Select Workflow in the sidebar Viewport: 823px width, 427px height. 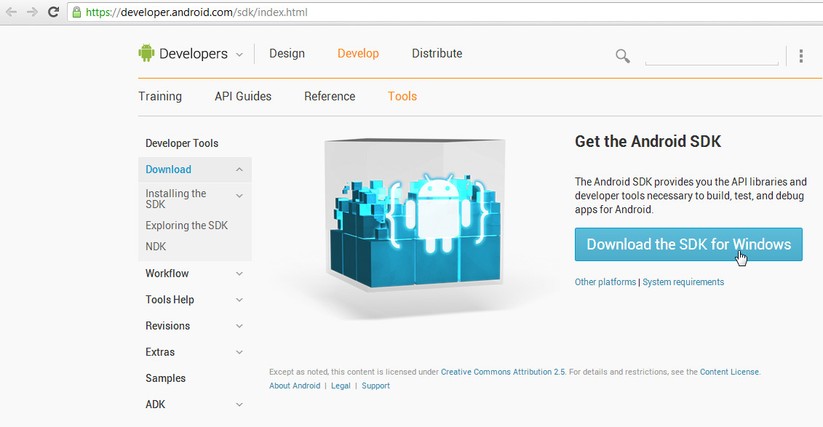(167, 273)
